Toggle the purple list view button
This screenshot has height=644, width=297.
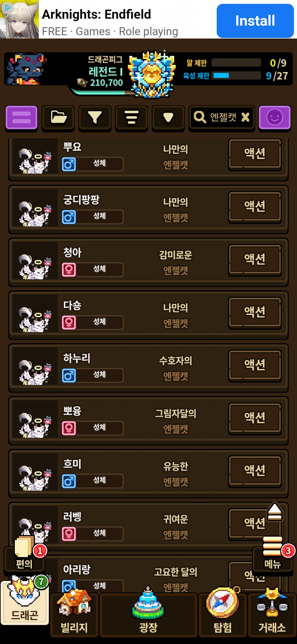coord(21,118)
